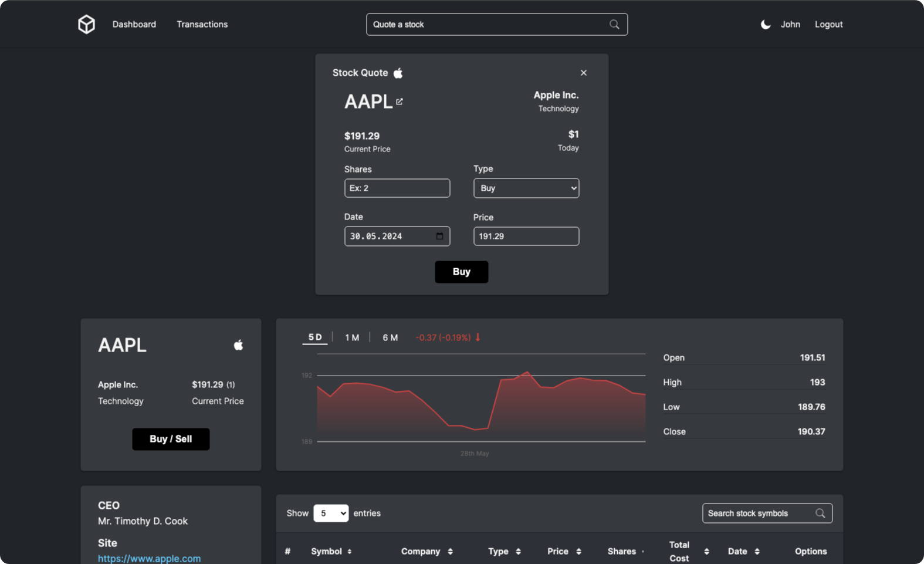Open https://www.apple.com link

149,558
